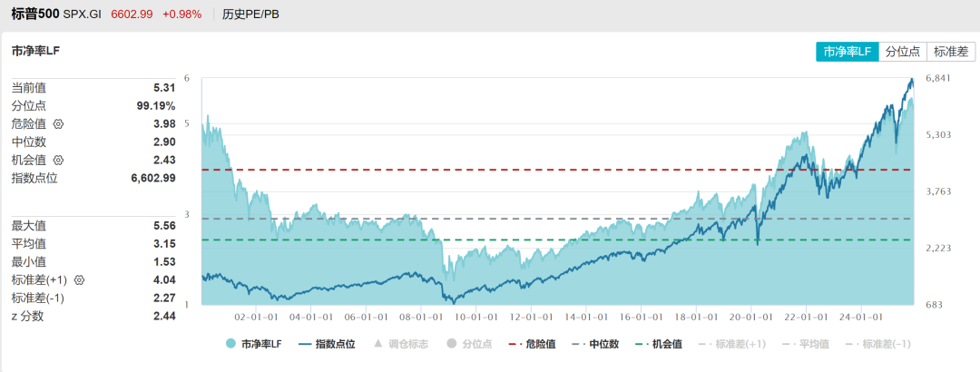The image size is (980, 372).
Task: Switch to the 标准差 tab
Action: pos(951,52)
